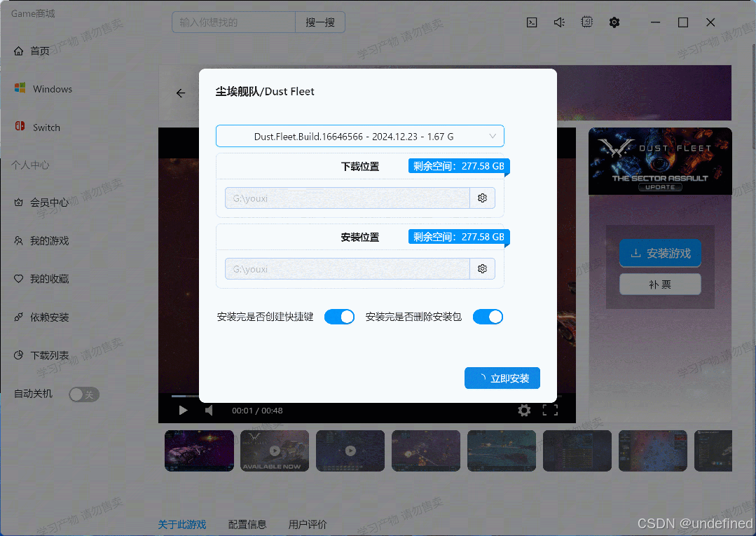Toggle the 自动关机 auto shutdown switch

(84, 394)
